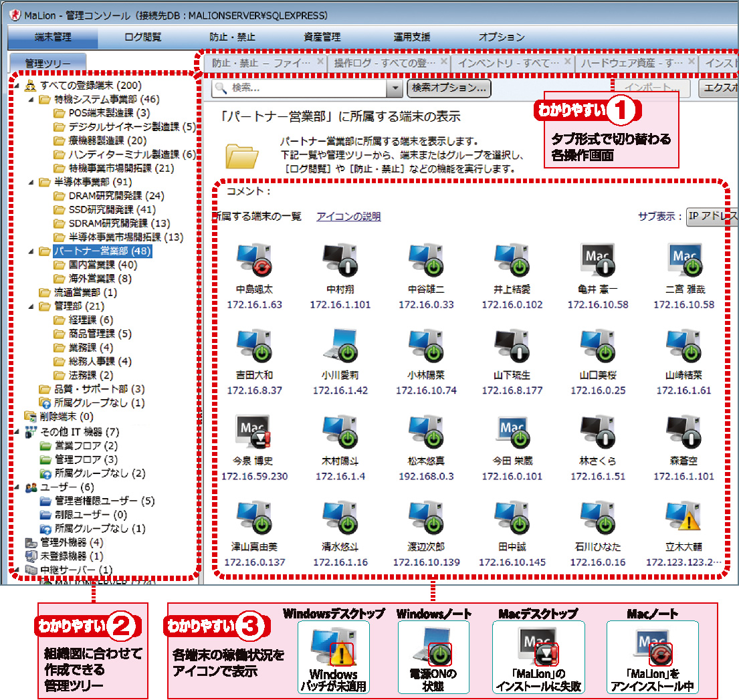Image resolution: width=739 pixels, height=700 pixels.
Task: Collapse the その他 IT 機器 node
Action: 17,432
